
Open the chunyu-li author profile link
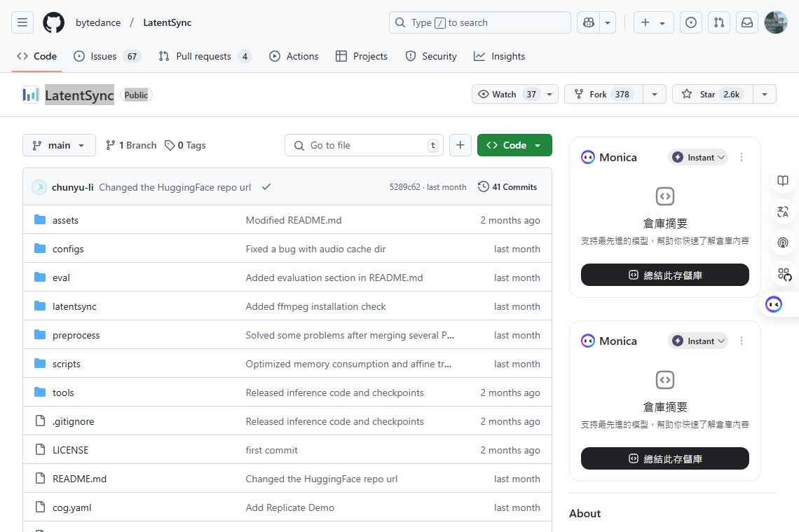72,187
